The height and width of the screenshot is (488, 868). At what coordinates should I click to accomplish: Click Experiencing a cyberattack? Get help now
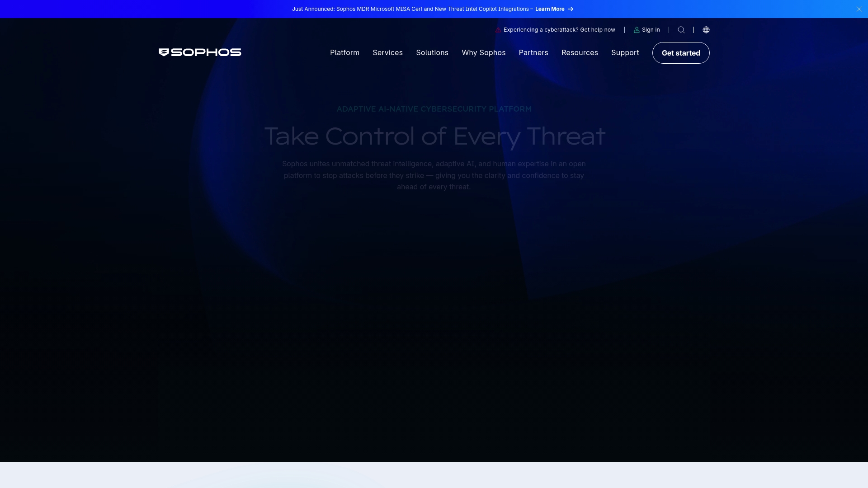click(x=559, y=30)
